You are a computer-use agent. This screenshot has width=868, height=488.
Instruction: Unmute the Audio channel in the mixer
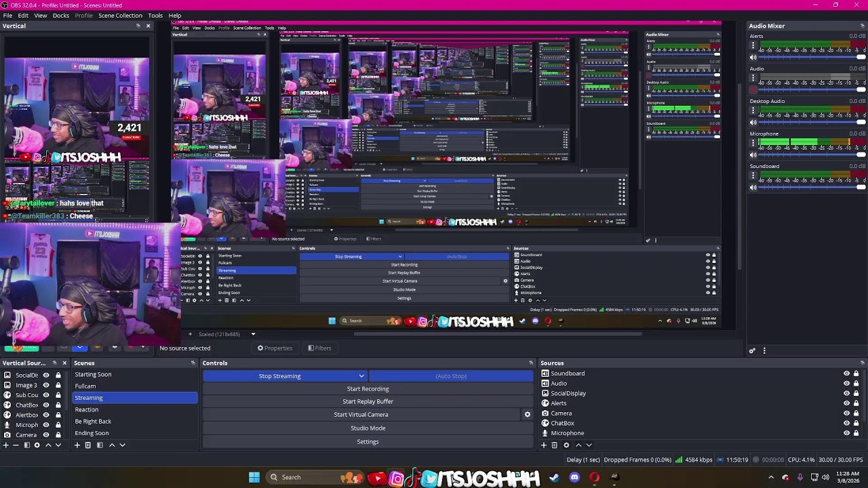point(753,90)
